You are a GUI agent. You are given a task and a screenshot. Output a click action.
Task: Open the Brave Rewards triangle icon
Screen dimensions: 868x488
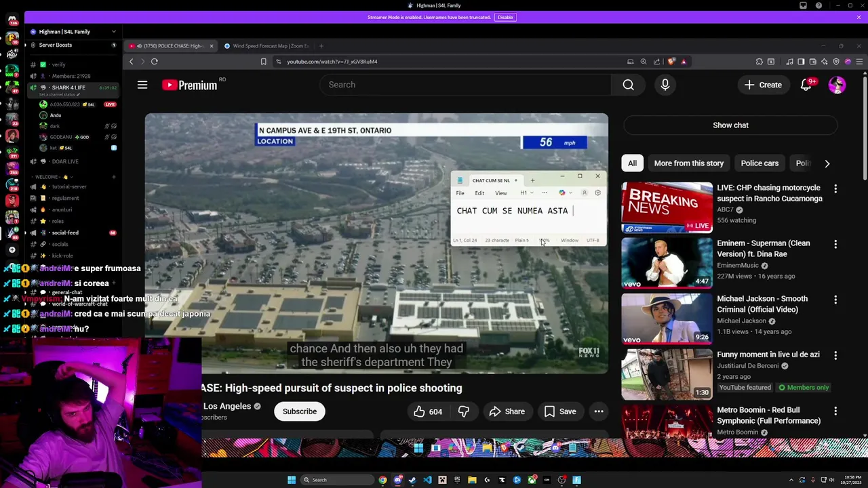684,62
